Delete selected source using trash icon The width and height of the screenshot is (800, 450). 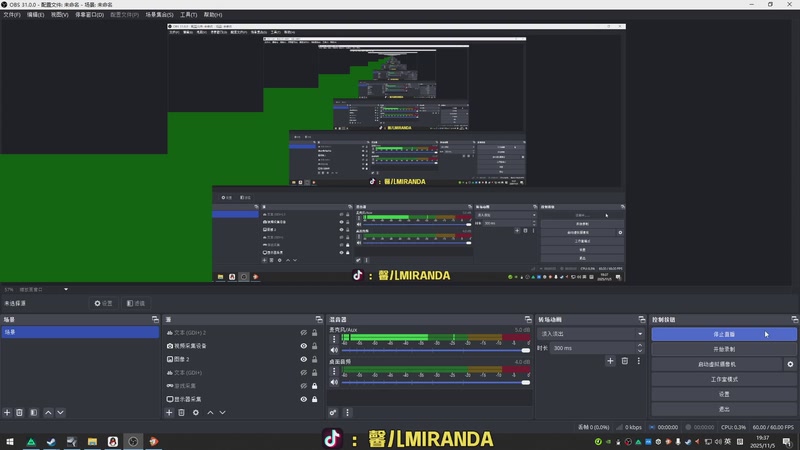click(182, 412)
